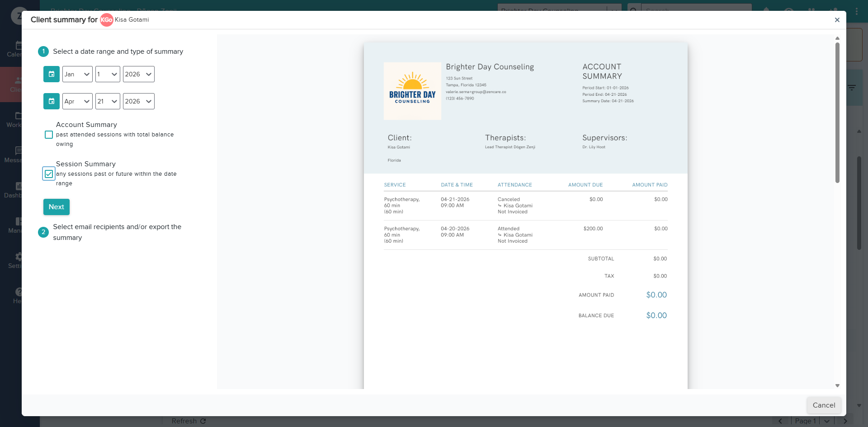The height and width of the screenshot is (427, 868).
Task: Click the ACCOUNT SUMMARY document title
Action: tap(602, 71)
